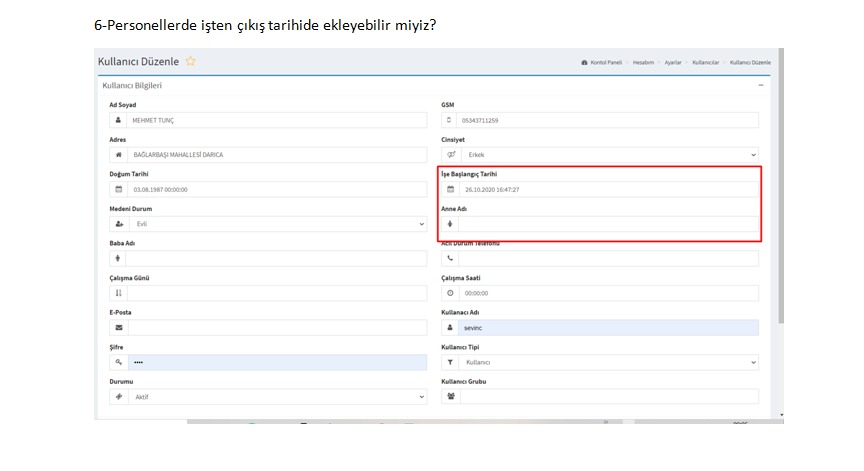Click the key icon beside Şifre
The width and height of the screenshot is (864, 471).
[118, 362]
